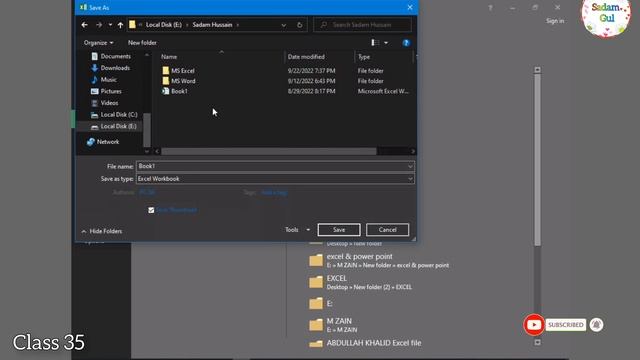
Task: Change the view layout icon
Action: pos(375,42)
